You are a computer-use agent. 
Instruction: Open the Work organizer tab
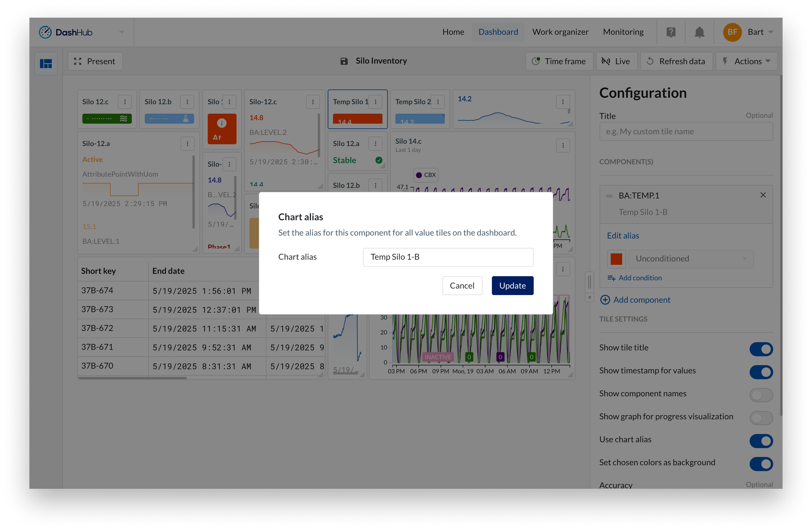point(560,32)
